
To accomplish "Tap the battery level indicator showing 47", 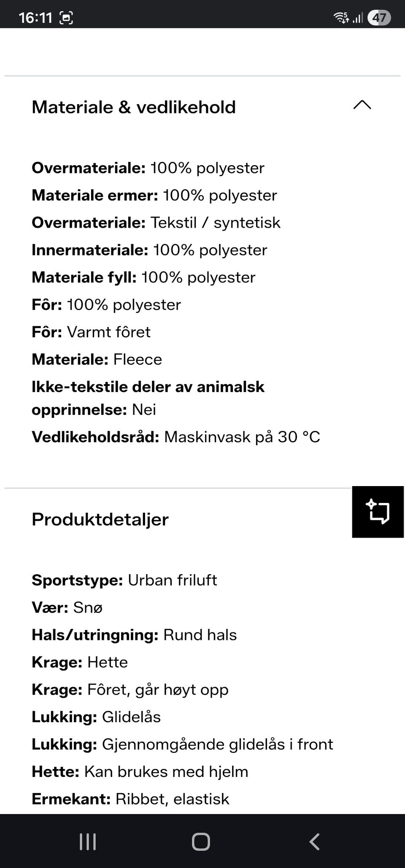I will tap(379, 17).
